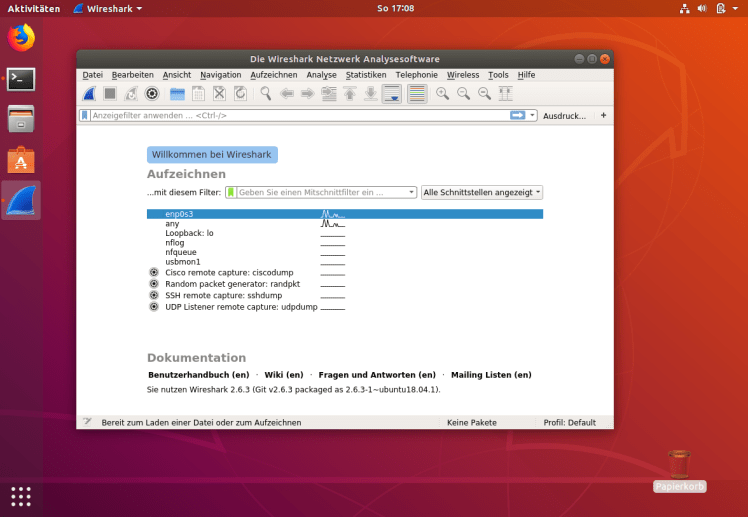Screen dimensions: 748x517
Task: Focus the capture filter input field
Action: 322,192
